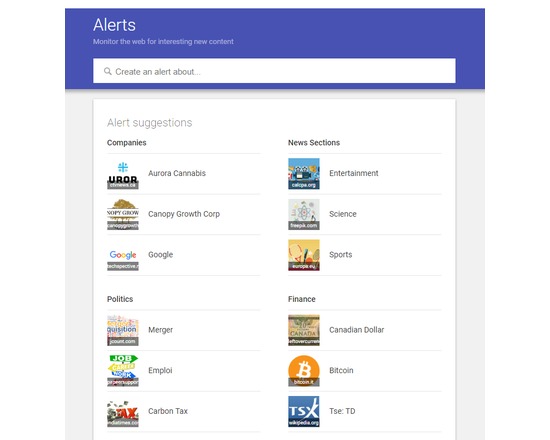Choose the Emploi suggestion label
The height and width of the screenshot is (440, 550).
tap(160, 371)
